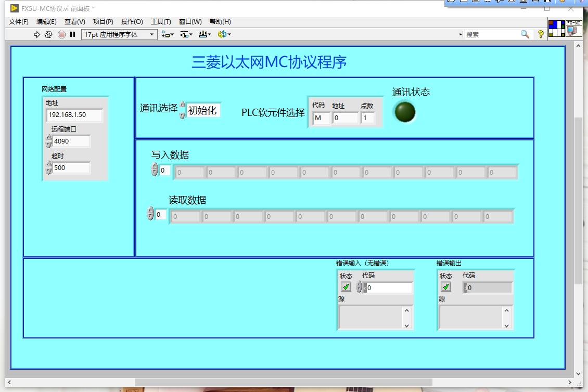588x392 pixels.
Task: Toggle the 错误输入 status checkmark
Action: pyautogui.click(x=346, y=287)
